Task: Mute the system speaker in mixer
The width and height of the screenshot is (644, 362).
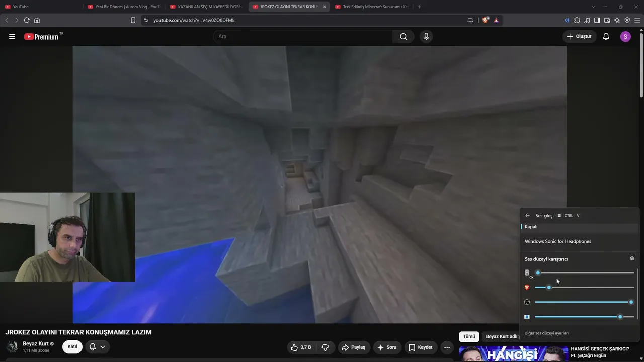Action: [527, 273]
